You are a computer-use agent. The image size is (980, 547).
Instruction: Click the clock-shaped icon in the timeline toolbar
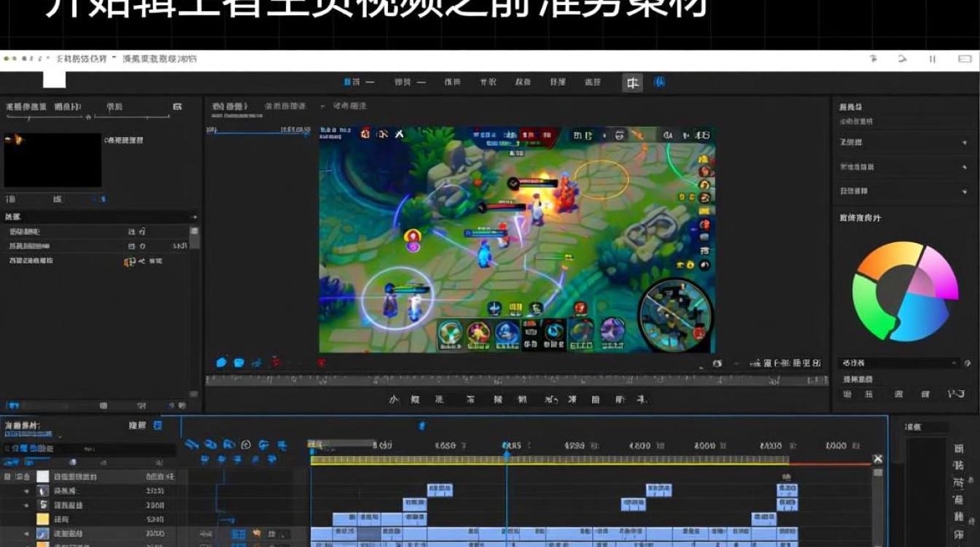(x=246, y=444)
